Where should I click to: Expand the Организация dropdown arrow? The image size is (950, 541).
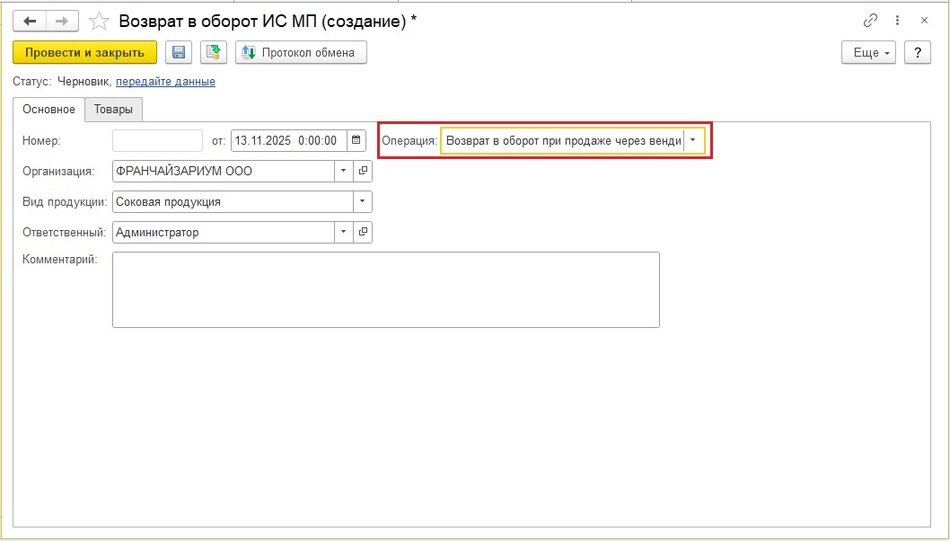344,171
